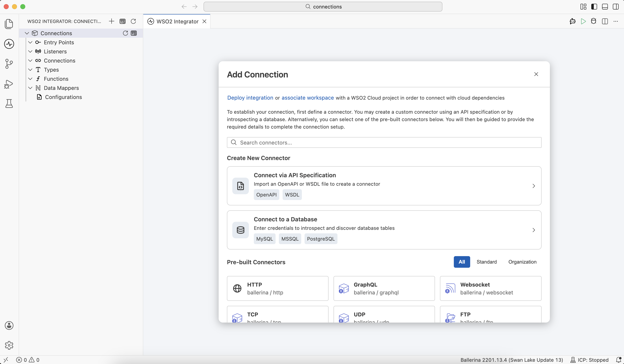Image resolution: width=624 pixels, height=364 pixels.
Task: Open the remote window indicator
Action: (6, 360)
